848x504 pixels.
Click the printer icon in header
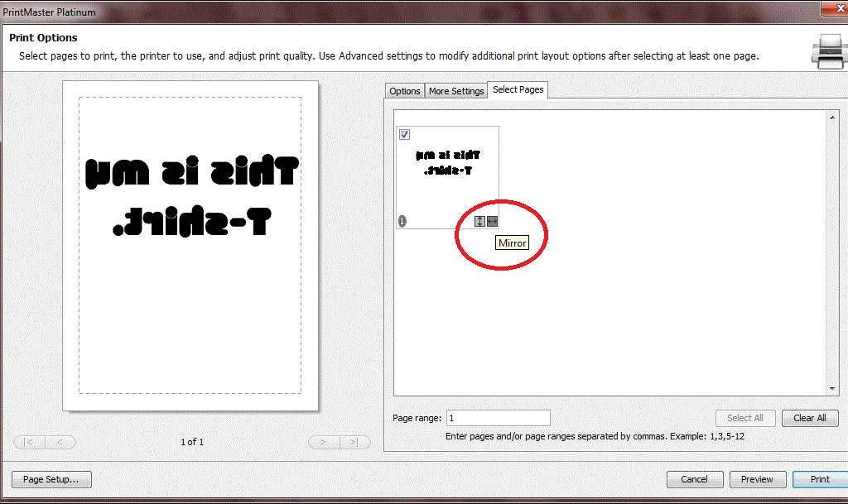pos(827,50)
